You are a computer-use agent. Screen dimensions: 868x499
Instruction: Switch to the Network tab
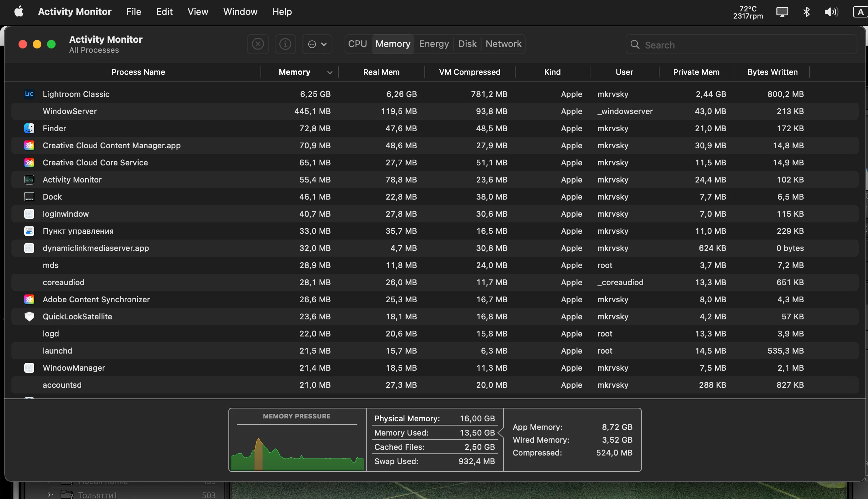click(503, 44)
